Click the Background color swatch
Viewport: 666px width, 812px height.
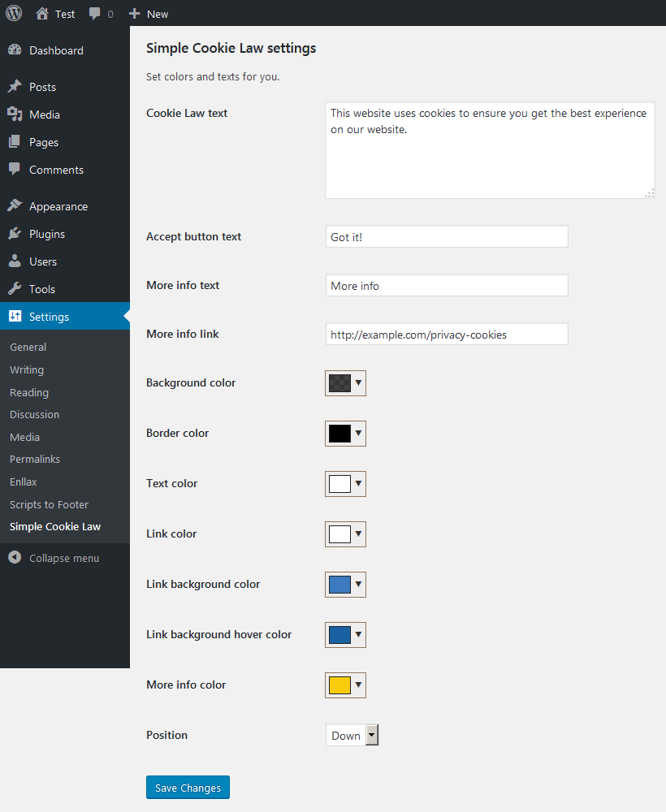click(x=339, y=383)
